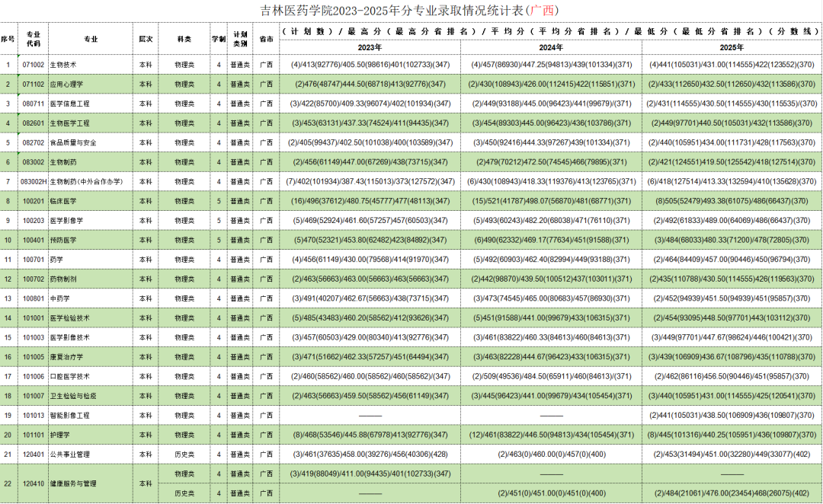Select major code 120410
The image size is (823, 504).
click(x=33, y=483)
